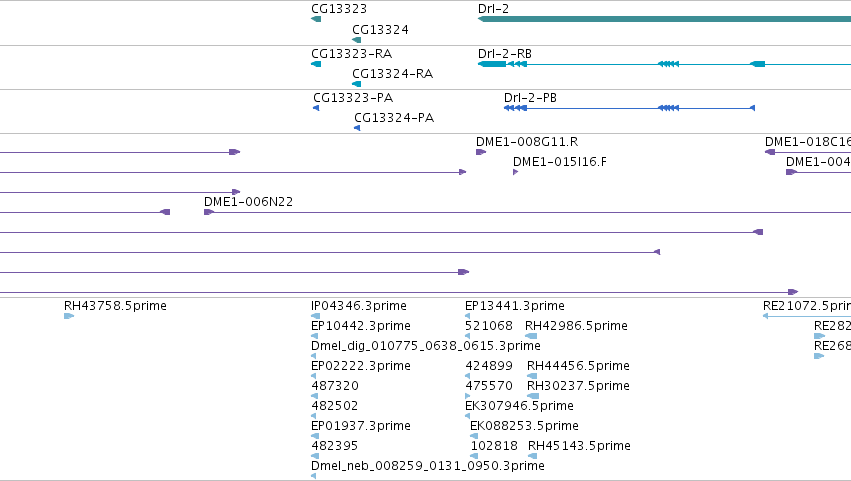Click the EK307946.5prime label
This screenshot has height=481, width=851.
point(519,406)
